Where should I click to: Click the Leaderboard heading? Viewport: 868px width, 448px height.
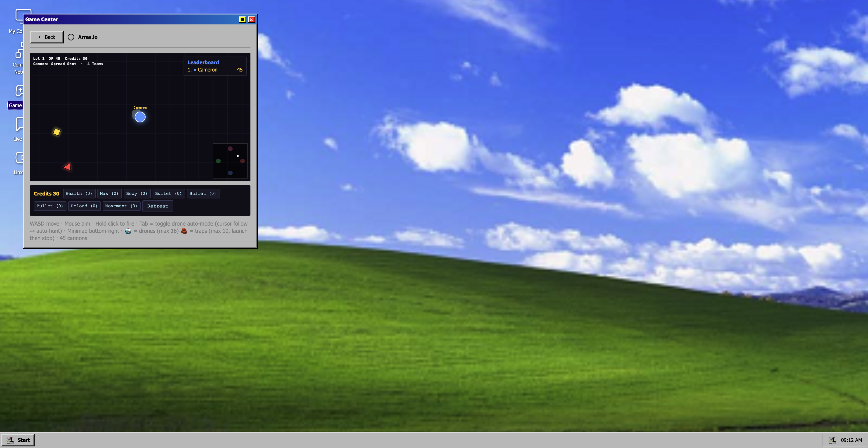click(203, 62)
